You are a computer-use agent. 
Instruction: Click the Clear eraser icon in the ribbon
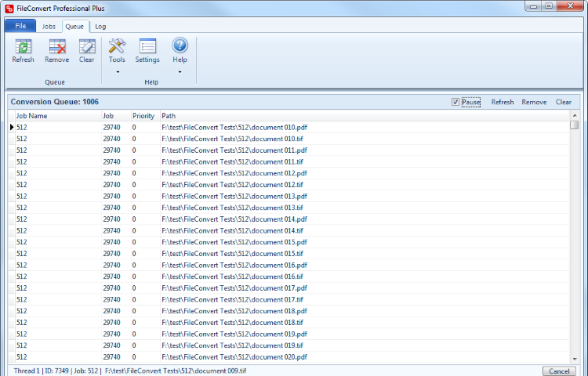point(87,46)
